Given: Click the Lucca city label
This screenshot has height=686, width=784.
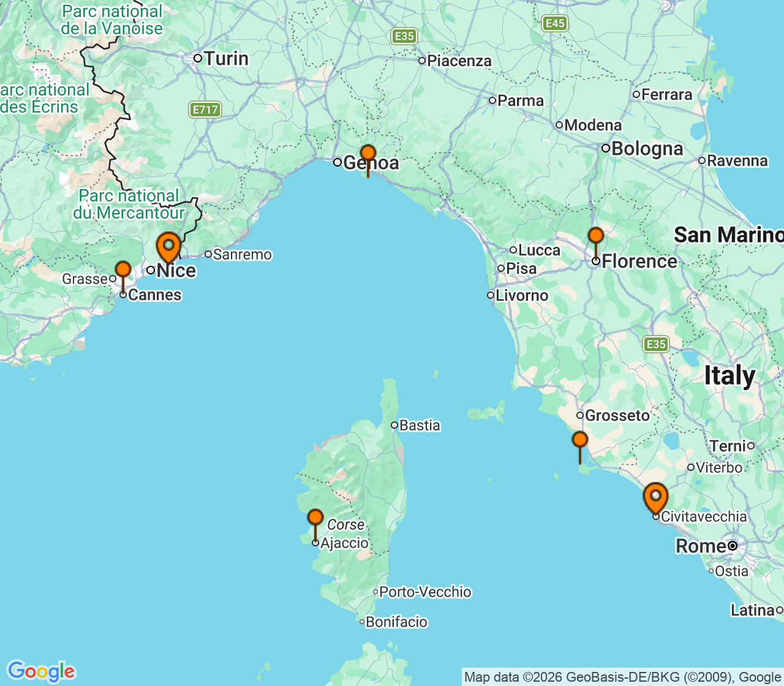Looking at the screenshot, I should pos(539,250).
